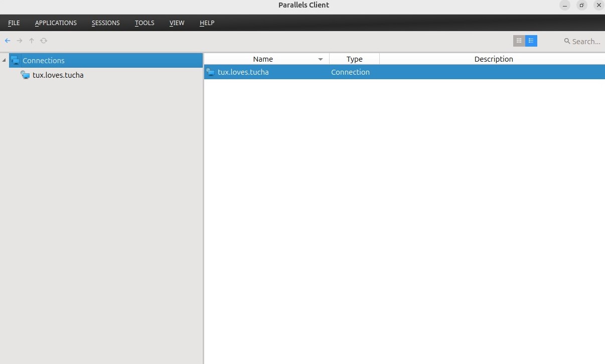The width and height of the screenshot is (605, 364).
Task: Open the View menu
Action: tap(177, 23)
